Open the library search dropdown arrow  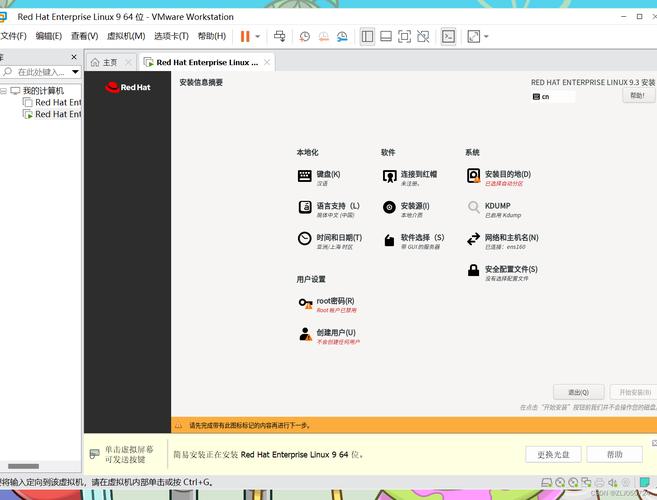[x=75, y=72]
